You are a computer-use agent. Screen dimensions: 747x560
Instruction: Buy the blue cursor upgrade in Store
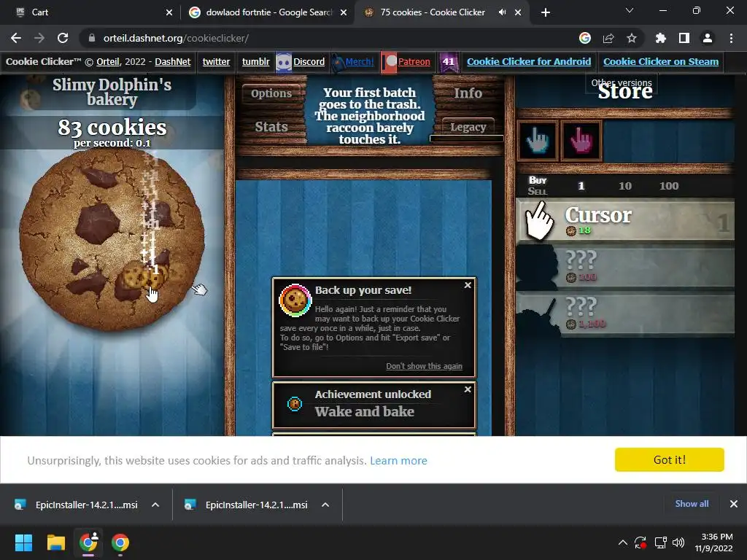coord(538,141)
